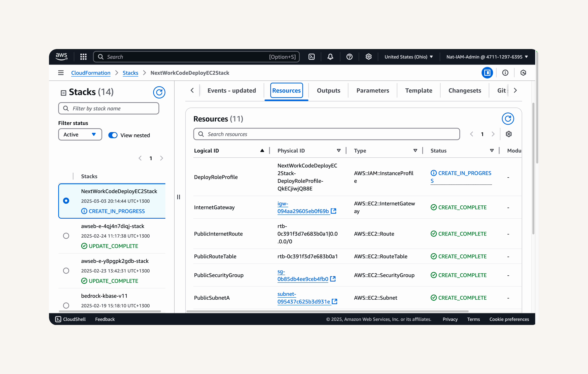
Task: Switch to the Parameters tab
Action: click(373, 90)
